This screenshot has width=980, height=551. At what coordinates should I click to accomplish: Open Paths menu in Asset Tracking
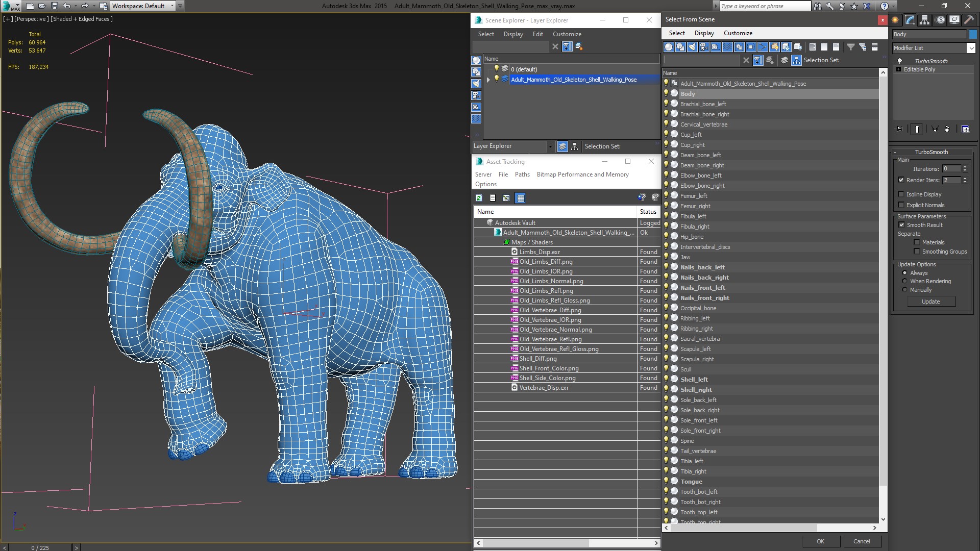tap(522, 174)
